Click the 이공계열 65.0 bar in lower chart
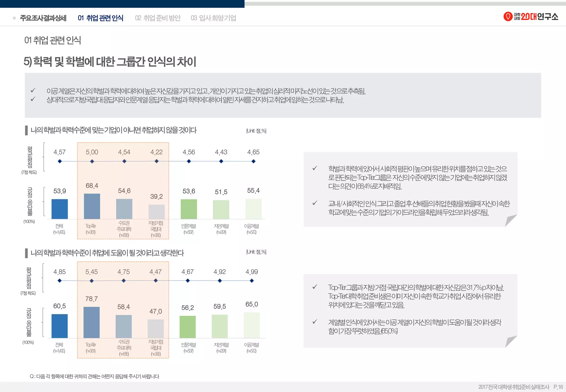 tap(251, 325)
